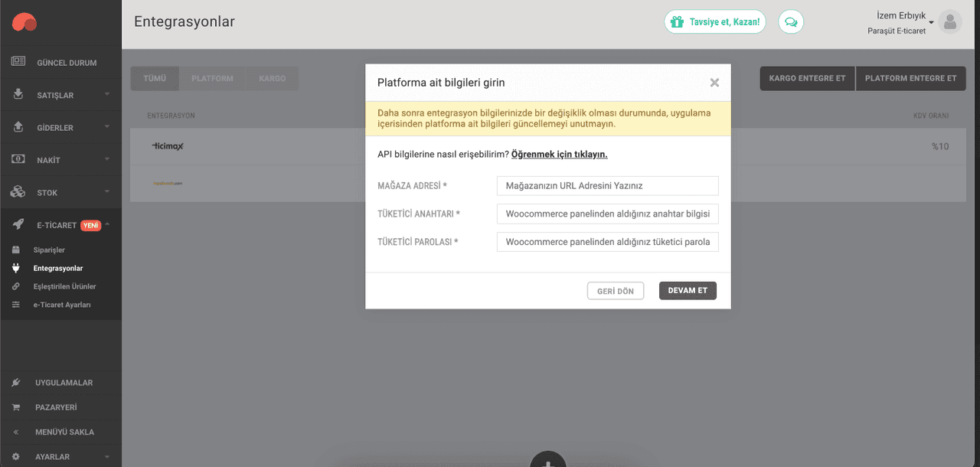
Task: Click the Eşleştirilen Ürünler link icon
Action: 15,286
